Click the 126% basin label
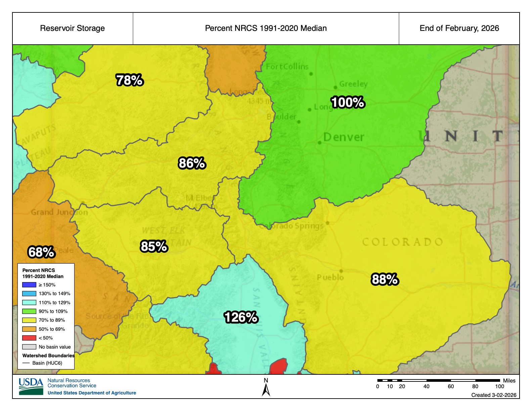The image size is (532, 411). (x=241, y=317)
